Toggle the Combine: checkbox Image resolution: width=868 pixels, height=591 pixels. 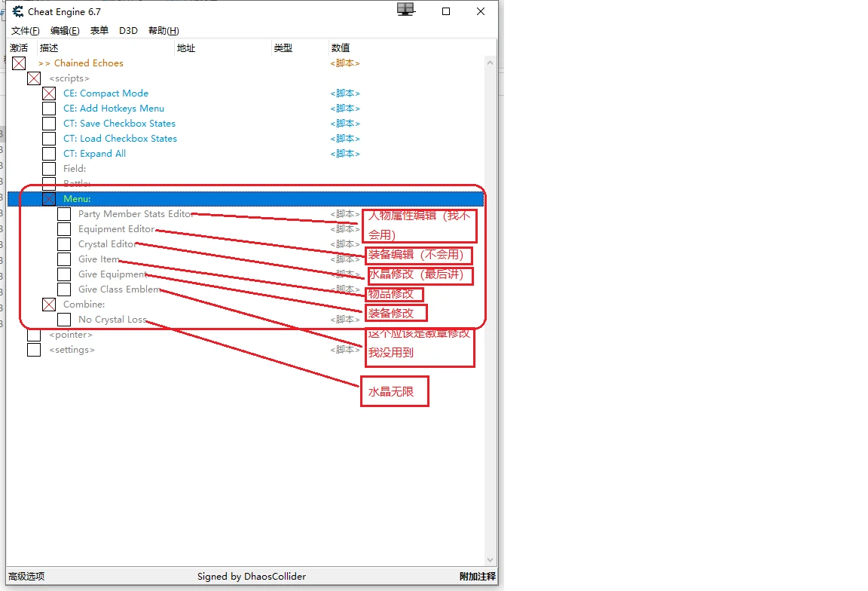click(49, 304)
